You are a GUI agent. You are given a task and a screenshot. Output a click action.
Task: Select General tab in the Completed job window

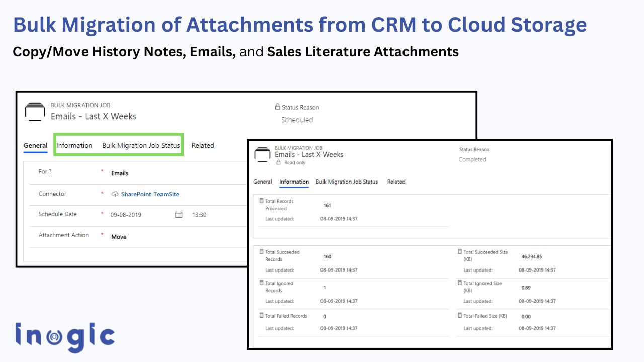263,182
